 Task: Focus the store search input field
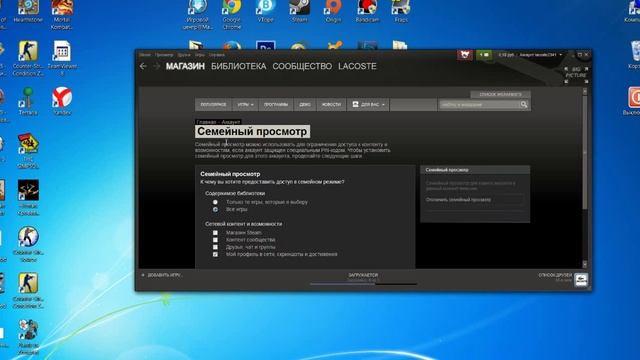point(479,105)
